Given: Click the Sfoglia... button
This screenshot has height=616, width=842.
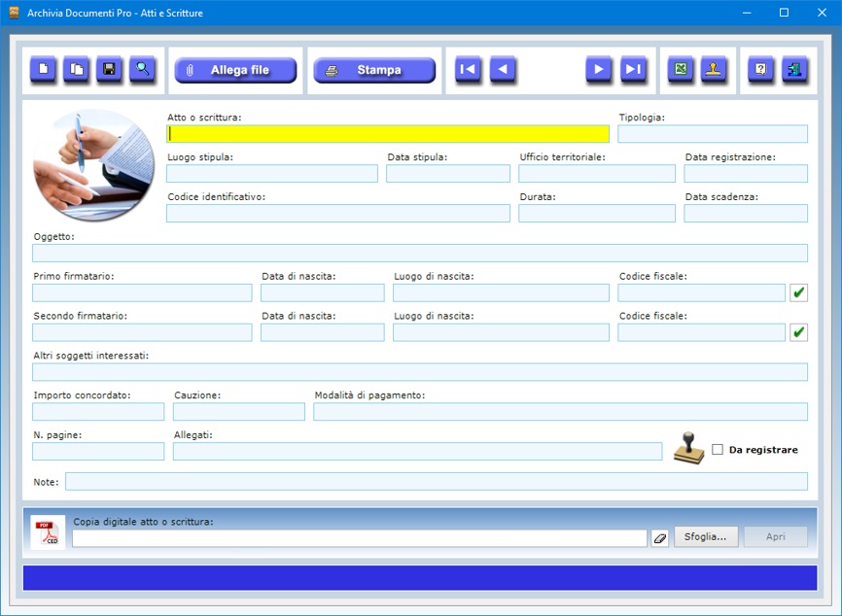Looking at the screenshot, I should 706,536.
